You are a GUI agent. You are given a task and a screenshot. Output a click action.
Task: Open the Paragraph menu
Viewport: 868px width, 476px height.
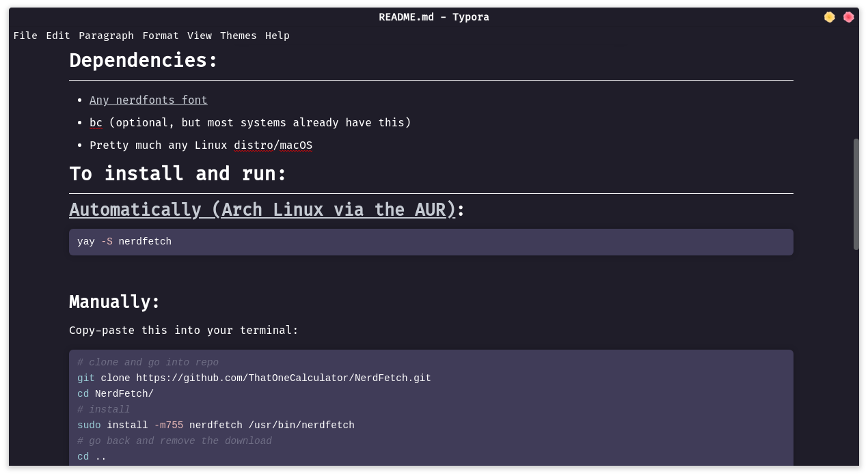pyautogui.click(x=106, y=36)
